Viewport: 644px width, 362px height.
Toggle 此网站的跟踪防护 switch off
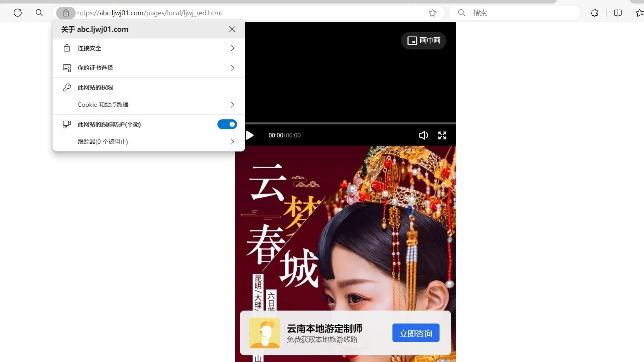[x=227, y=124]
